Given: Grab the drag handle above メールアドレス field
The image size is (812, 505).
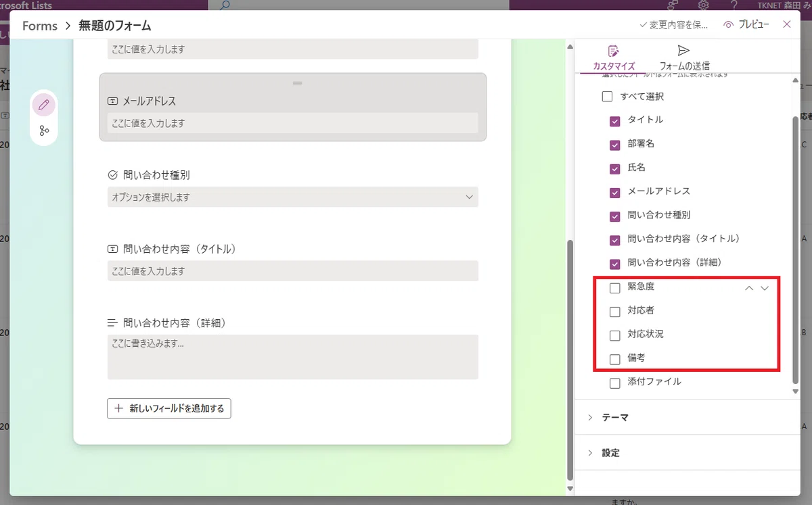Looking at the screenshot, I should click(297, 82).
